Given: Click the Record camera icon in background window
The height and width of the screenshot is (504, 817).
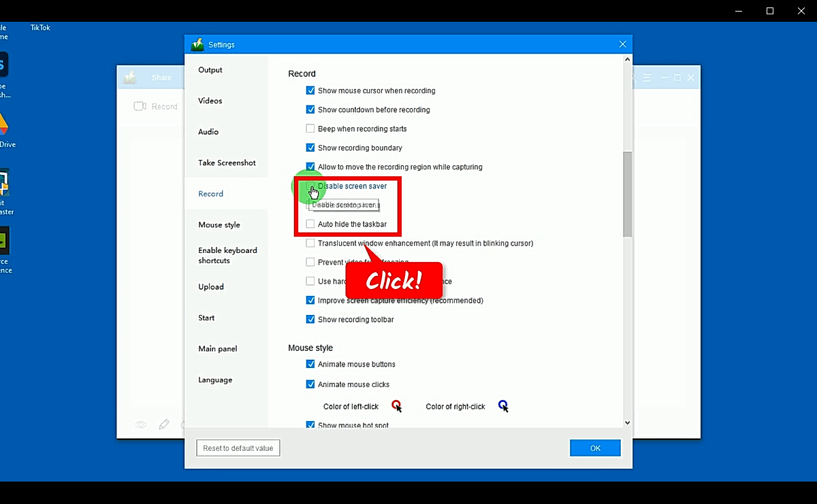Looking at the screenshot, I should (x=139, y=106).
